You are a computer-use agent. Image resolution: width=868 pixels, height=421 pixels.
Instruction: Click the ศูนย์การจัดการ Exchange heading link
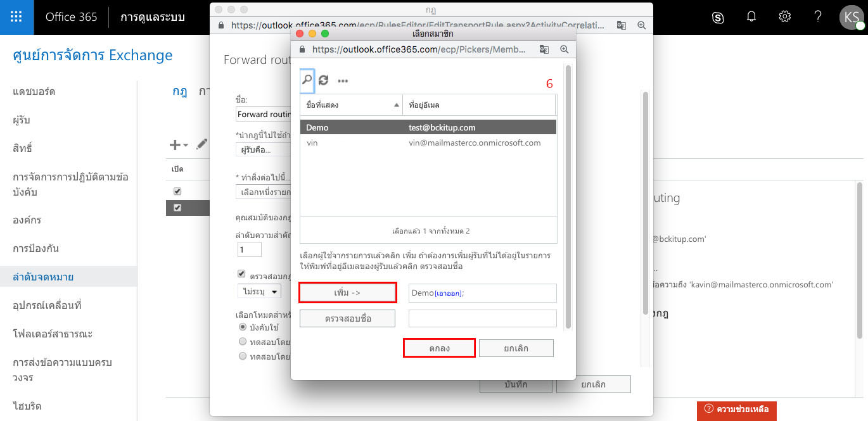point(93,55)
